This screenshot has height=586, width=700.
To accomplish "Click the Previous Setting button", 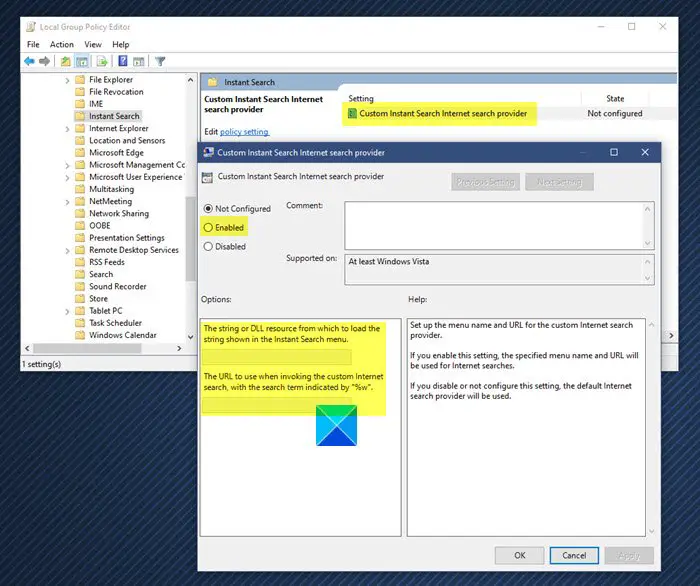I will [485, 182].
